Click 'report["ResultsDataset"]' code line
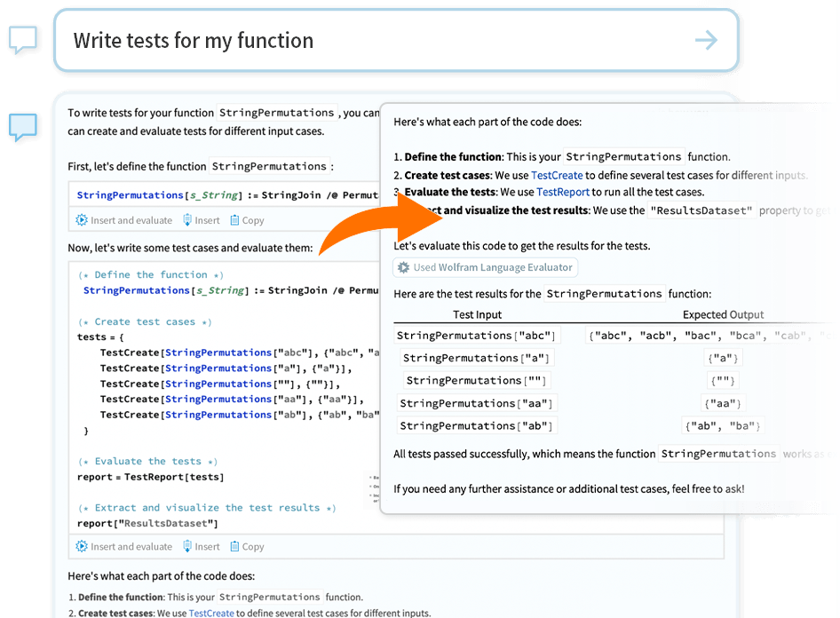 (148, 523)
